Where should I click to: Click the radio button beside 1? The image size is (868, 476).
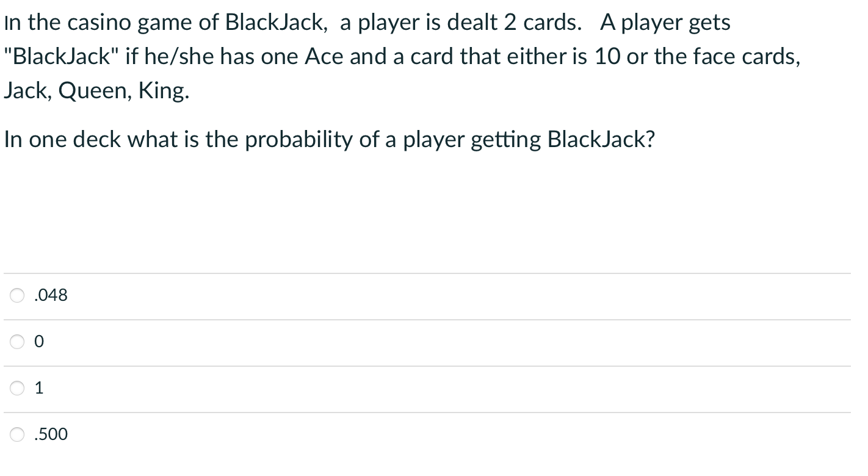click(17, 388)
